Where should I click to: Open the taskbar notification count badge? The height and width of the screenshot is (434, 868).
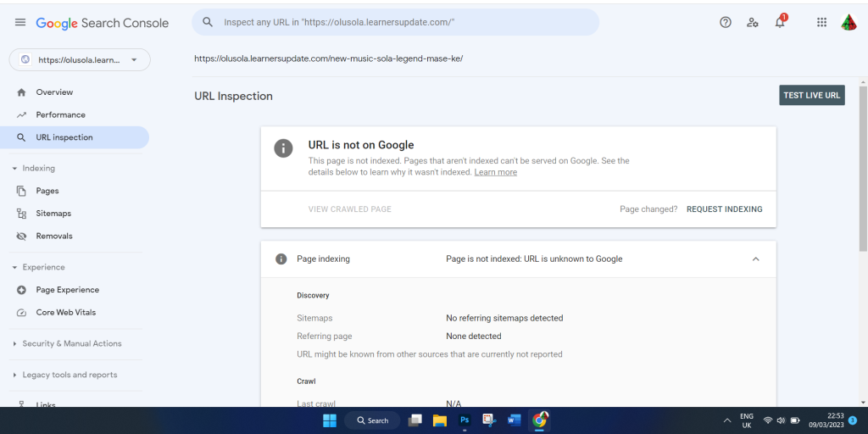click(x=852, y=420)
